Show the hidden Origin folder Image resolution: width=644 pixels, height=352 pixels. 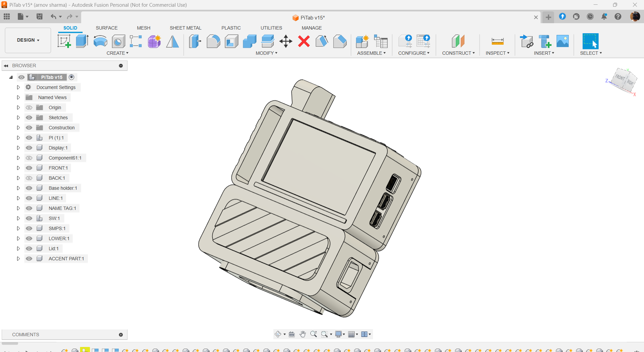coord(29,107)
